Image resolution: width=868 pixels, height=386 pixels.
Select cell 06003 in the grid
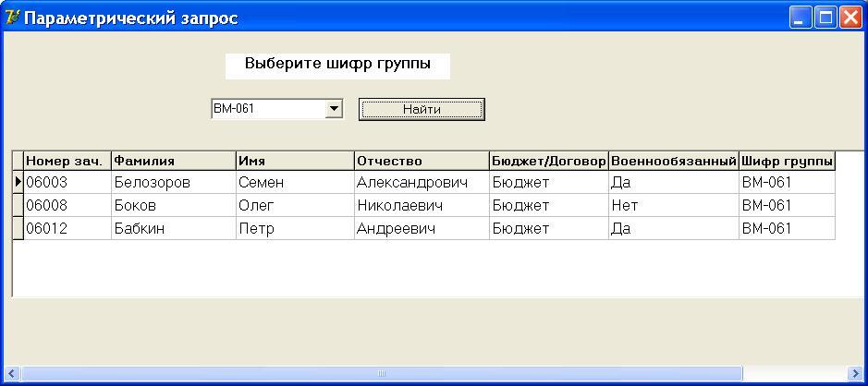pos(67,182)
